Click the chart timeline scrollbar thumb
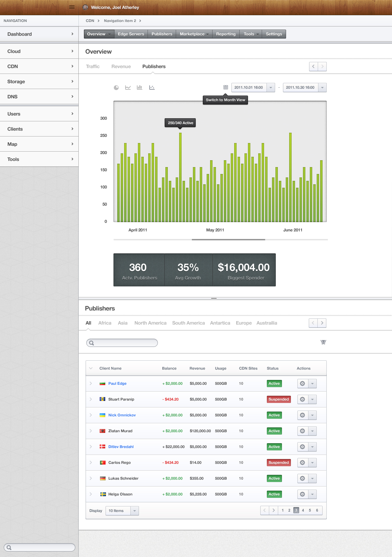 tap(228, 239)
